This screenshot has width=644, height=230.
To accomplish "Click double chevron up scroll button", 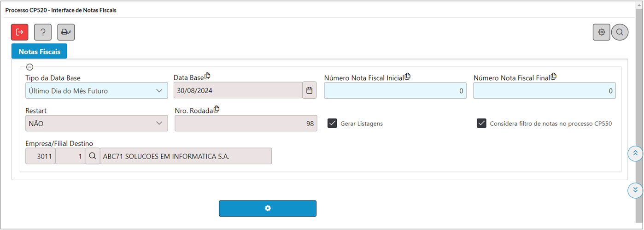I will coord(635,153).
